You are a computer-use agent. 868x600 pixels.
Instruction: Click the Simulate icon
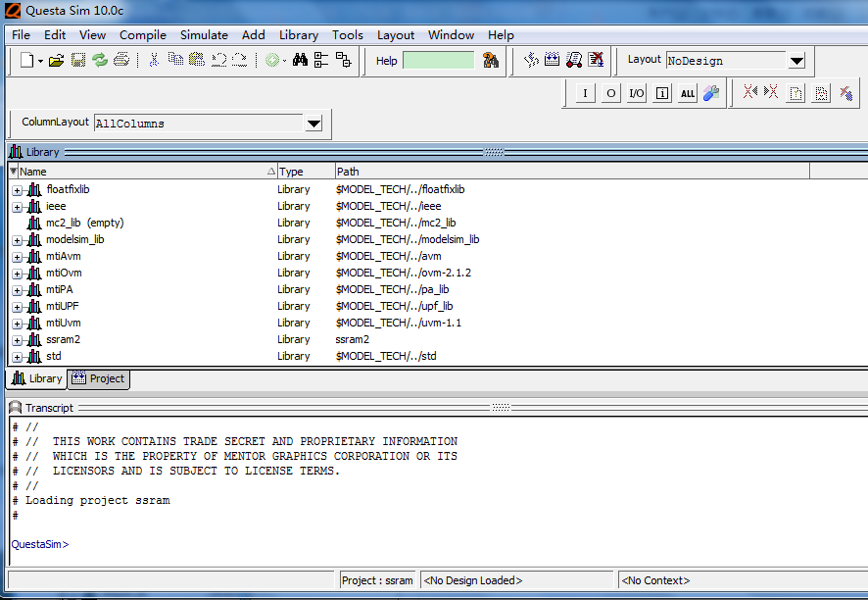(574, 60)
